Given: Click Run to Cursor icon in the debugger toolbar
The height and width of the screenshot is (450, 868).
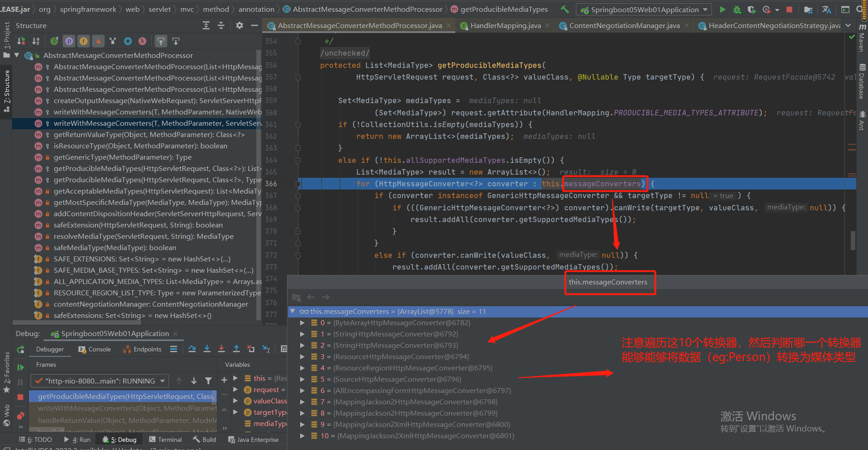Looking at the screenshot, I should (x=266, y=349).
